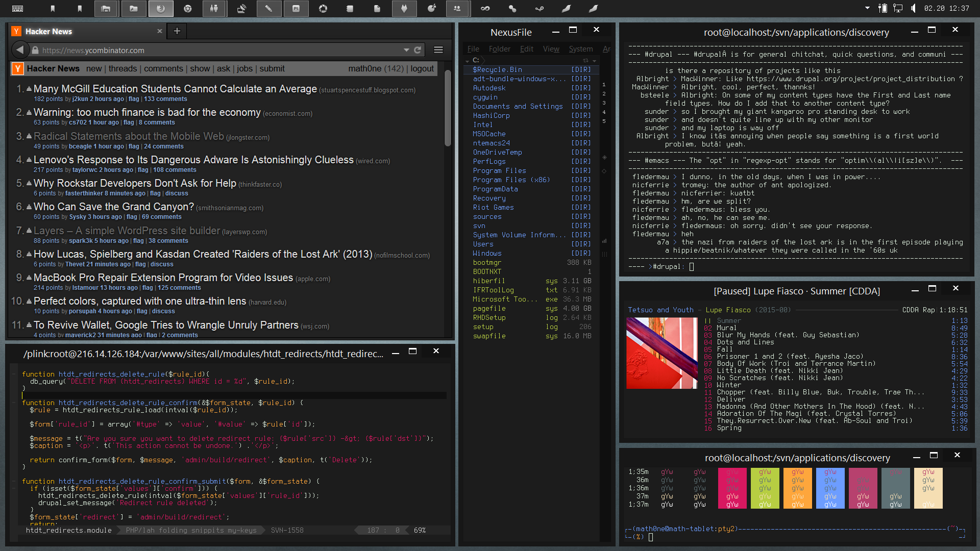Viewport: 980px width, 551px height.
Task: Click the pink color block in terminal
Action: tap(732, 488)
